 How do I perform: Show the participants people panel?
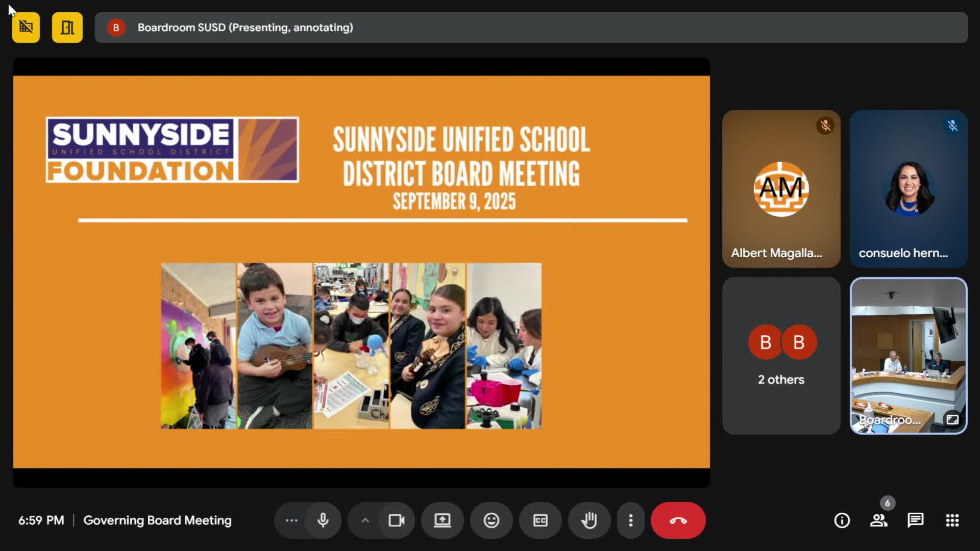(878, 520)
